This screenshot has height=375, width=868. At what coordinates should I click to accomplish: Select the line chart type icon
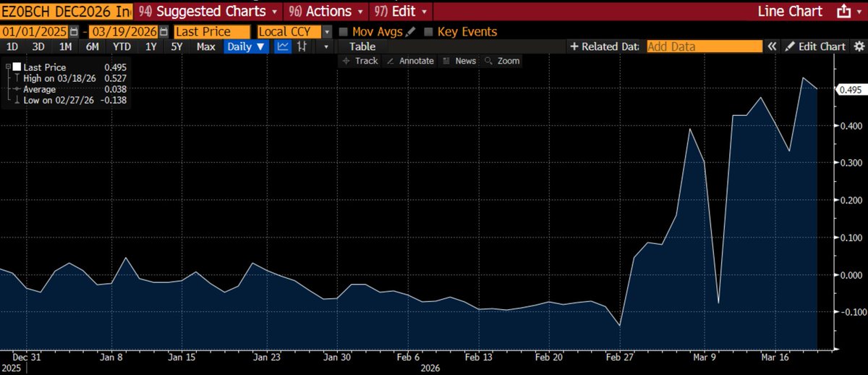(x=284, y=46)
